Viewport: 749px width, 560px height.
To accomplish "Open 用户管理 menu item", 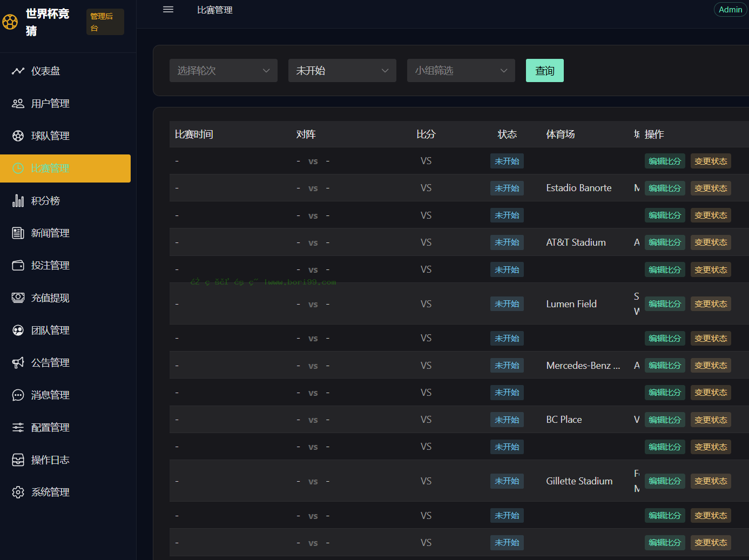I will 65,103.
